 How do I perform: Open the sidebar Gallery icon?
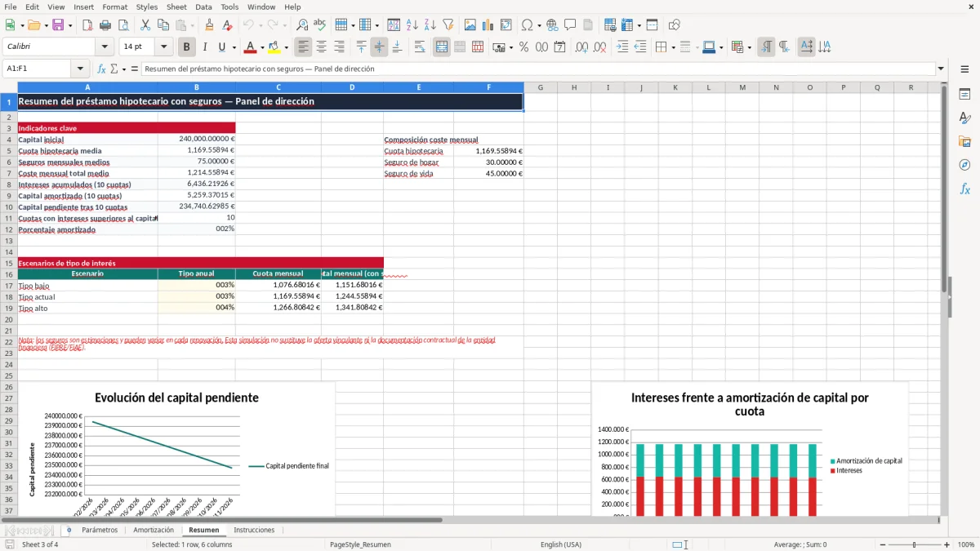[964, 142]
